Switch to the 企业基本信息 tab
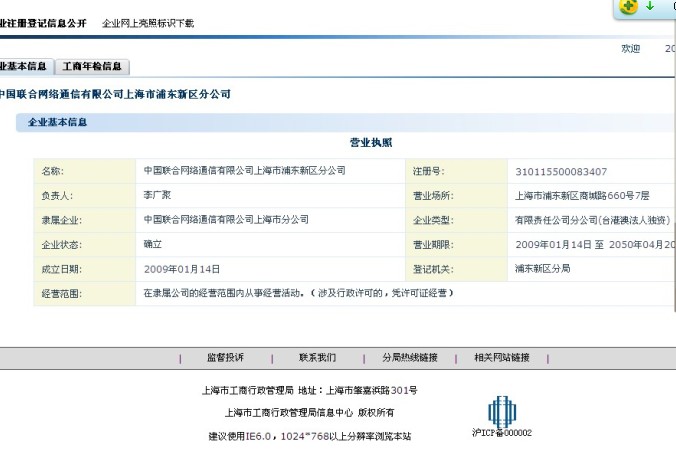676x456 pixels. [x=25, y=66]
